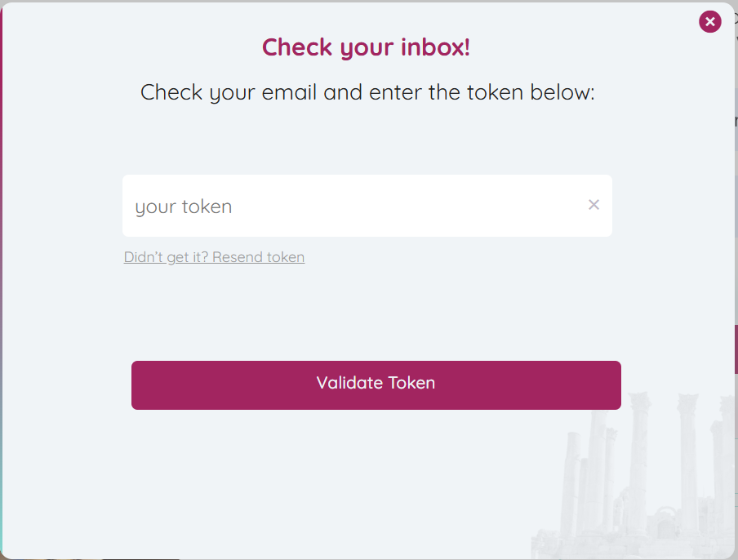Click the dark instruction line under the title
Image resolution: width=738 pixels, height=560 pixels.
[x=367, y=92]
